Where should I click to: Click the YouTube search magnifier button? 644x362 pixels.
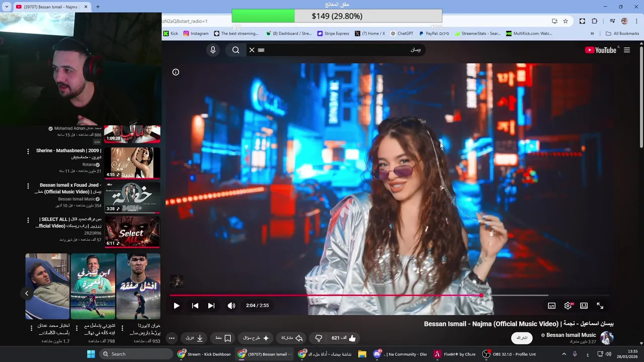pos(235,50)
